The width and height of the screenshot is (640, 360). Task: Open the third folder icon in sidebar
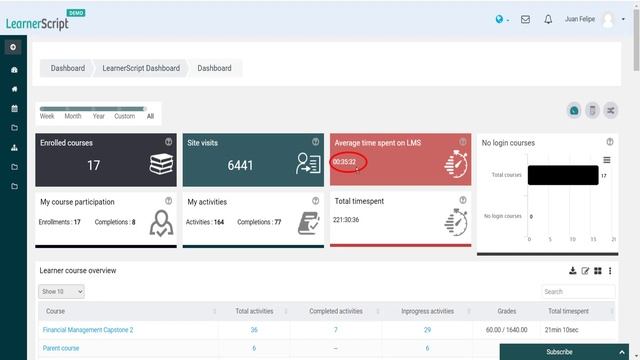click(x=14, y=187)
